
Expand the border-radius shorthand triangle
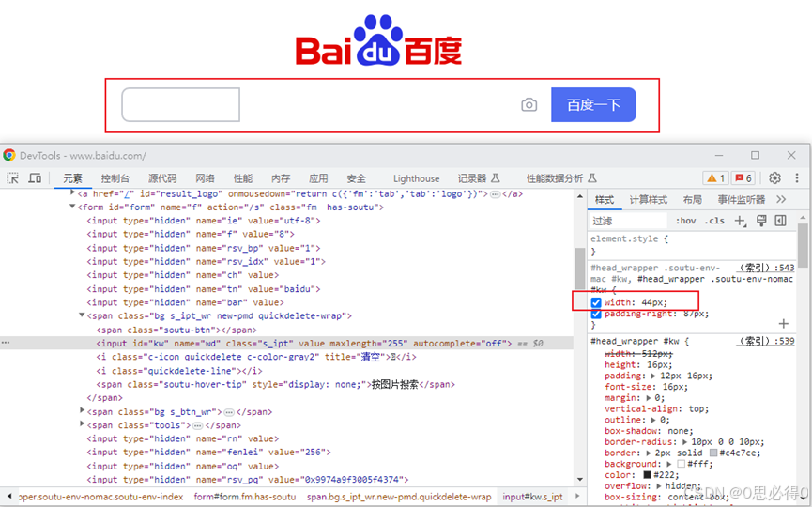pyautogui.click(x=684, y=442)
